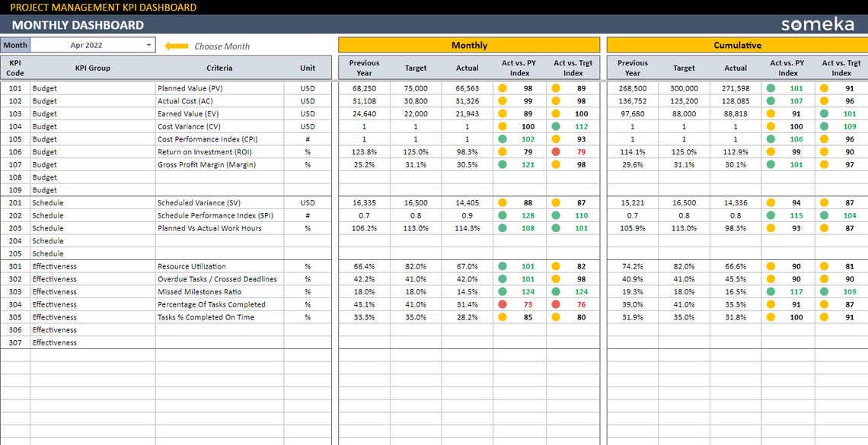Click the Previous Year column header under Monthly
The image size is (868, 445).
[363, 67]
